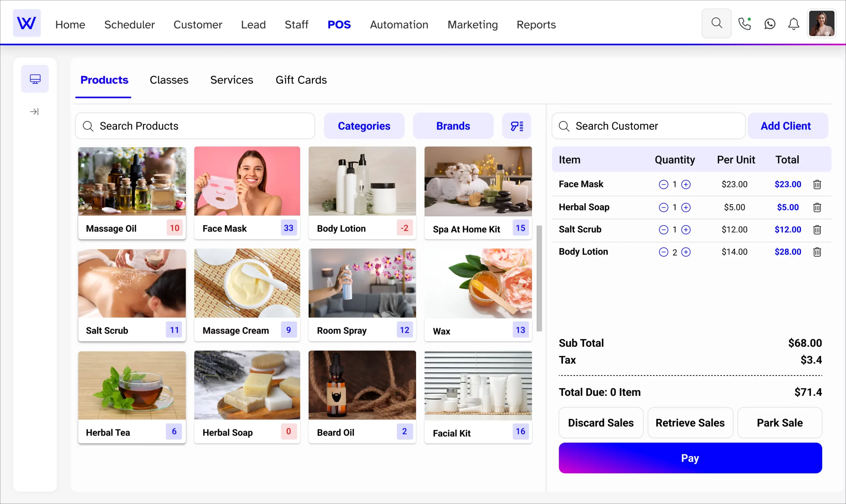Expand the sidebar with the arrow icon
The width and height of the screenshot is (846, 504).
(34, 111)
